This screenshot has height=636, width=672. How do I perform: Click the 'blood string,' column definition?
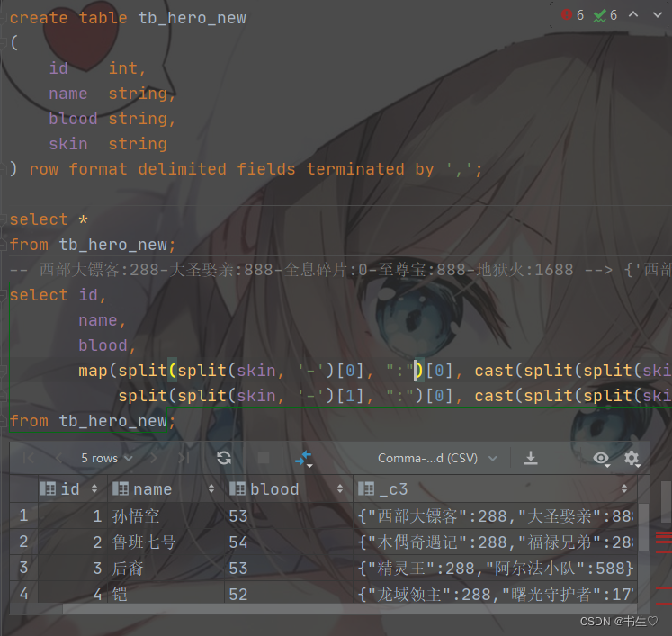(x=112, y=119)
